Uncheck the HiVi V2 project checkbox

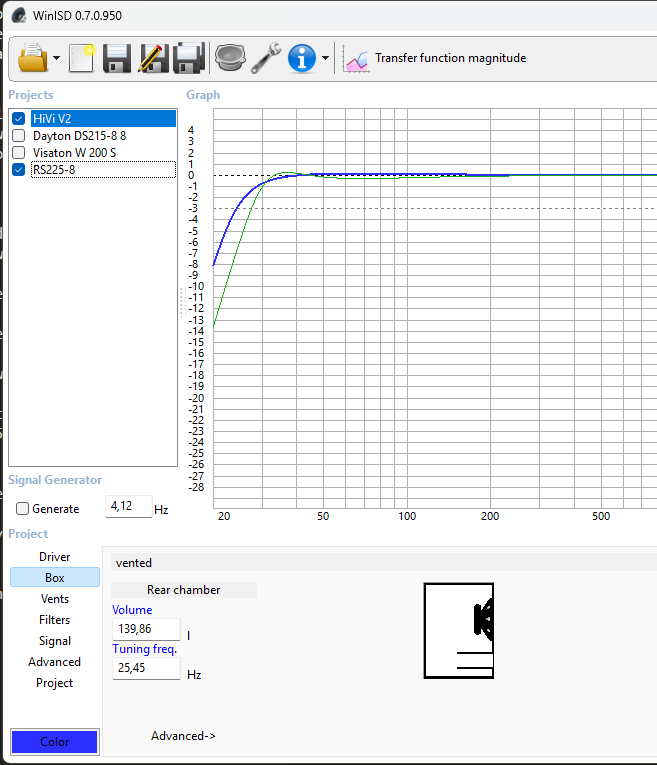pyautogui.click(x=19, y=119)
